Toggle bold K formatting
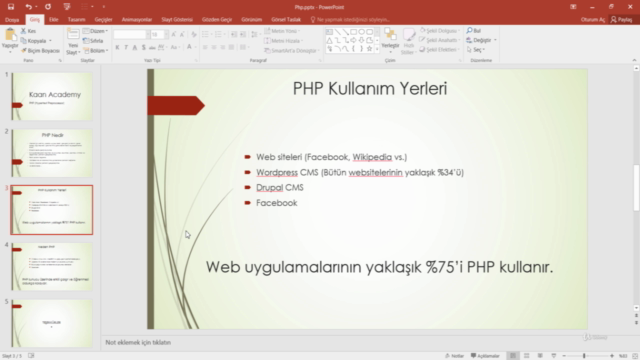This screenshot has height=360, width=640. [117, 47]
